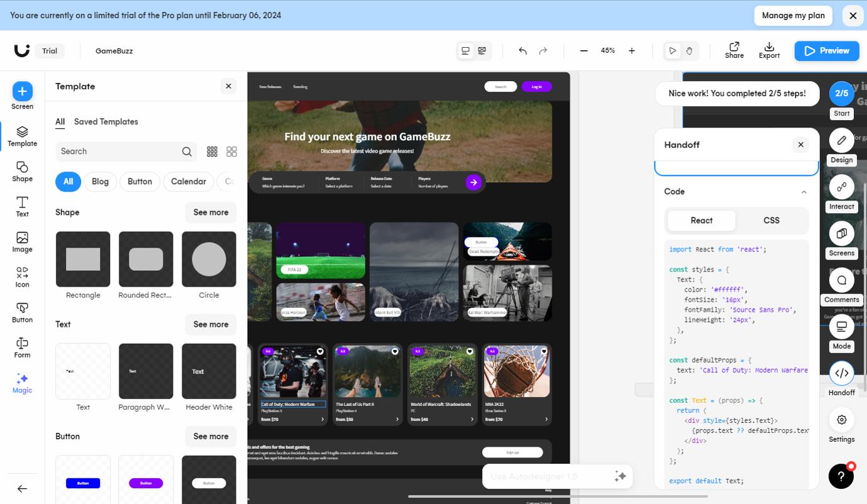Switch to wireframe mode
The width and height of the screenshot is (867, 504).
click(482, 51)
